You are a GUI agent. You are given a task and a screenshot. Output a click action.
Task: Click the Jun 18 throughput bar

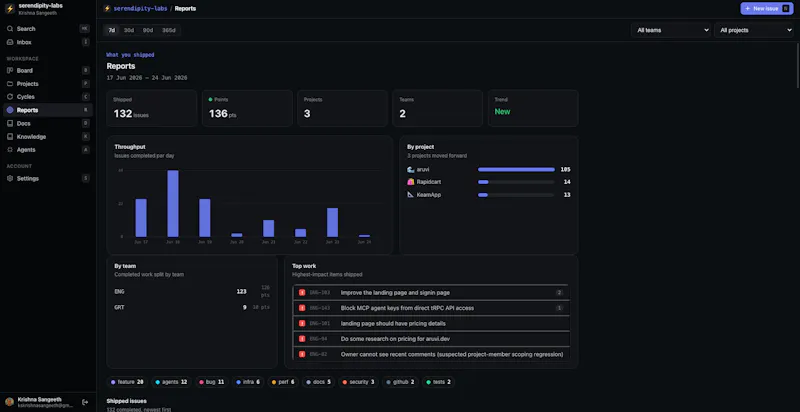tap(173, 203)
